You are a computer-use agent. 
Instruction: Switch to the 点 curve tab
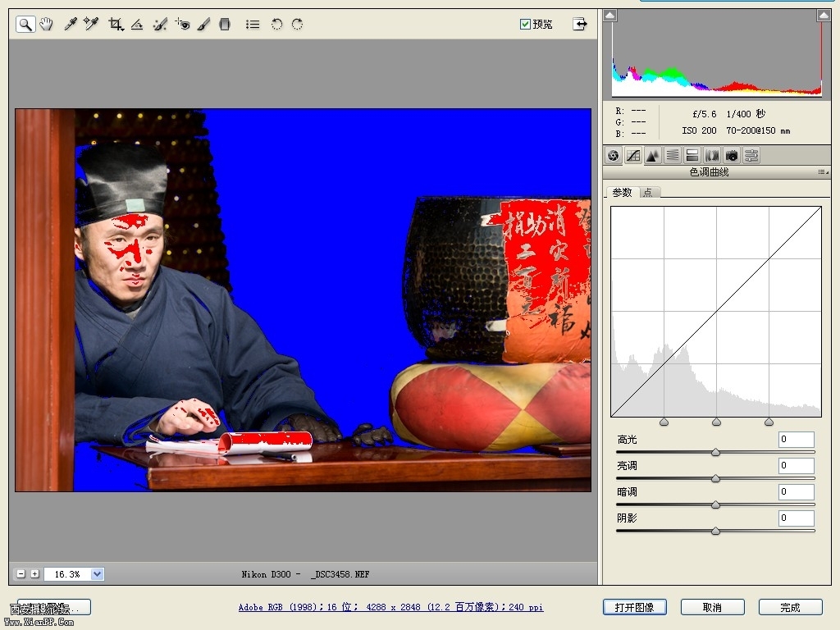pyautogui.click(x=648, y=192)
